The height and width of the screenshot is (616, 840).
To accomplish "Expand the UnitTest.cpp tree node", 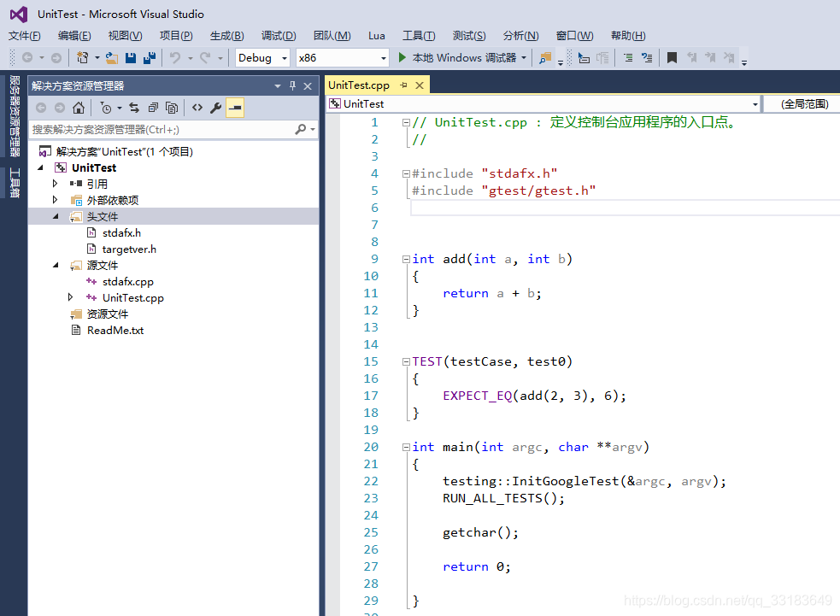I will (x=71, y=297).
